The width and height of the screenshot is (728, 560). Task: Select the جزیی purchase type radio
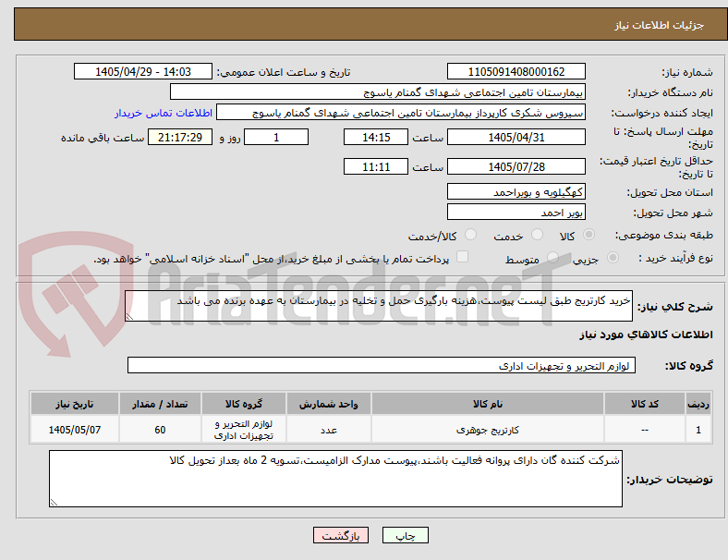tap(613, 258)
